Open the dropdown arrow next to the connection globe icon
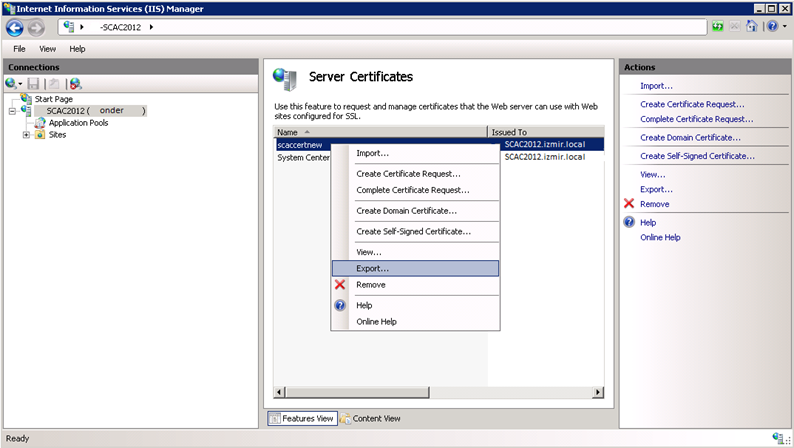The height and width of the screenshot is (448, 794). tap(20, 84)
